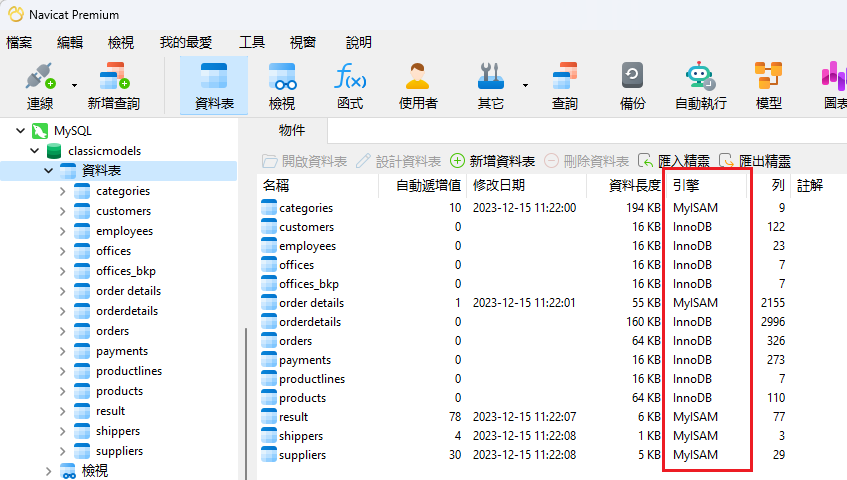Image resolution: width=847 pixels, height=480 pixels.
Task: Expand the orders tree item
Action: coord(63,331)
